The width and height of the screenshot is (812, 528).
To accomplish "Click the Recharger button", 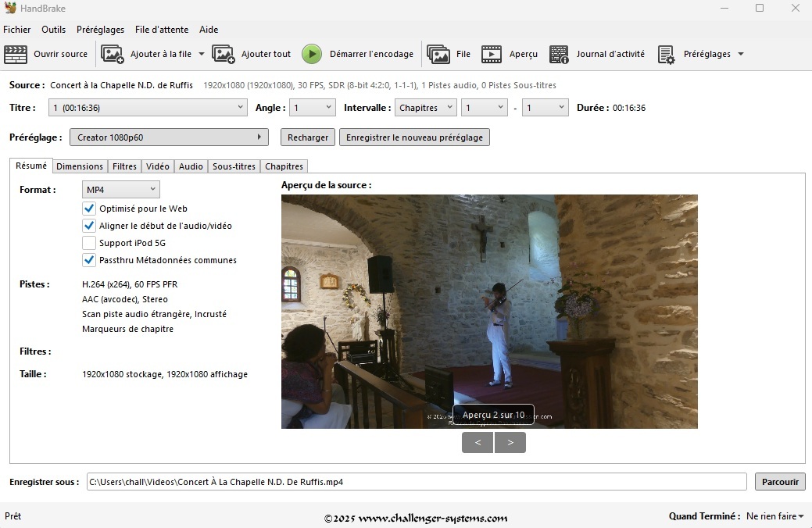I will click(x=308, y=137).
